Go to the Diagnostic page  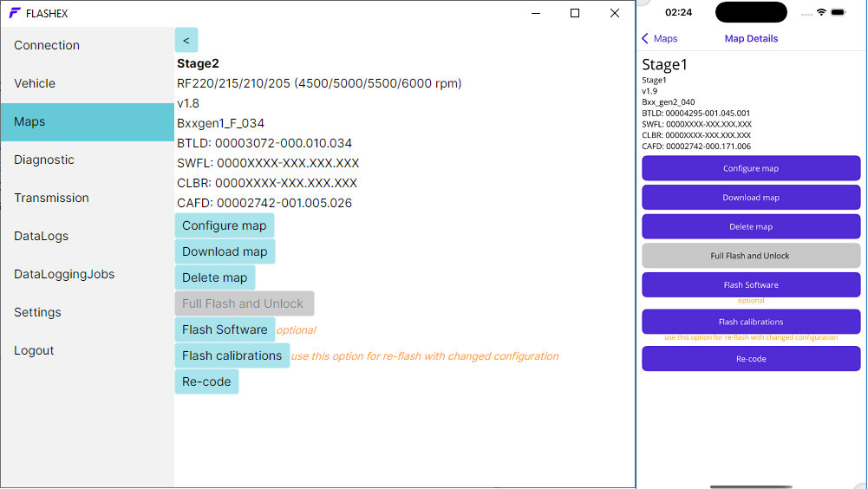[x=44, y=160]
